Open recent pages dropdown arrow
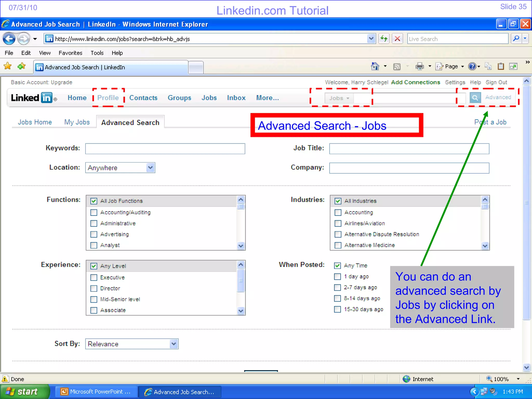 click(35, 39)
